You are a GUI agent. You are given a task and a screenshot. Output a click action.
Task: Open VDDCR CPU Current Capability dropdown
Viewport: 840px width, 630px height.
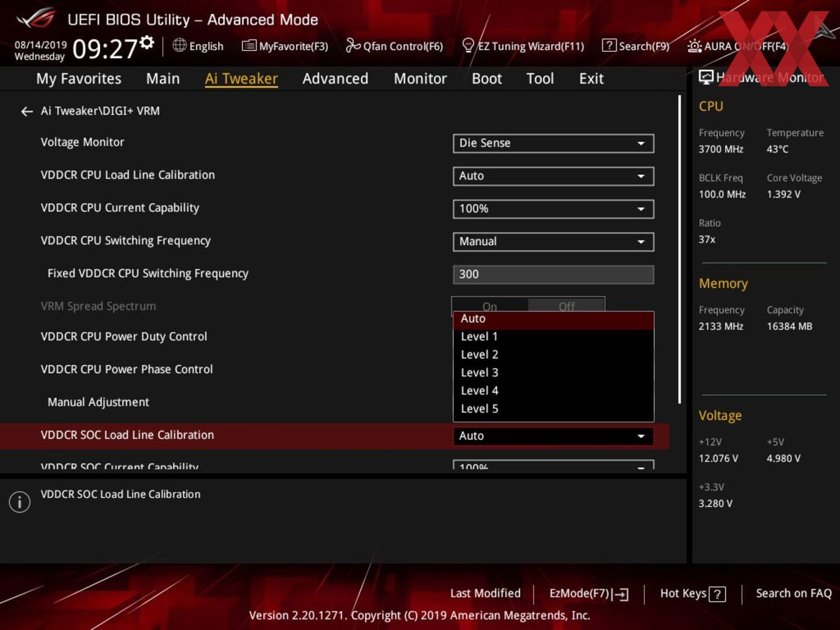(x=553, y=209)
